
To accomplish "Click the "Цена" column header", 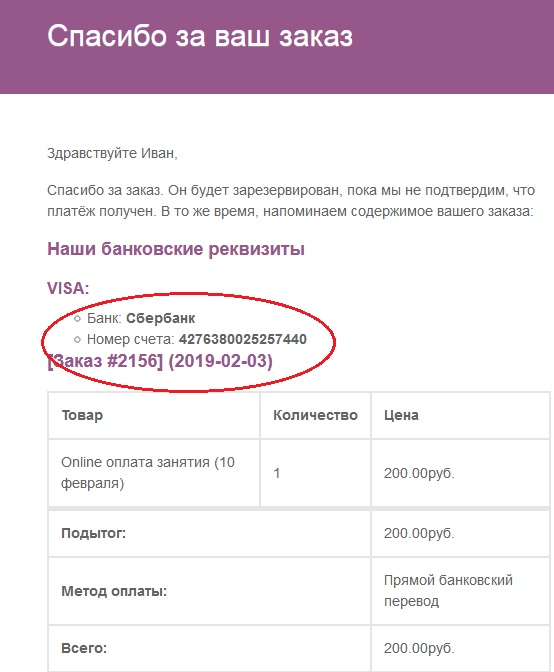I will tap(401, 415).
